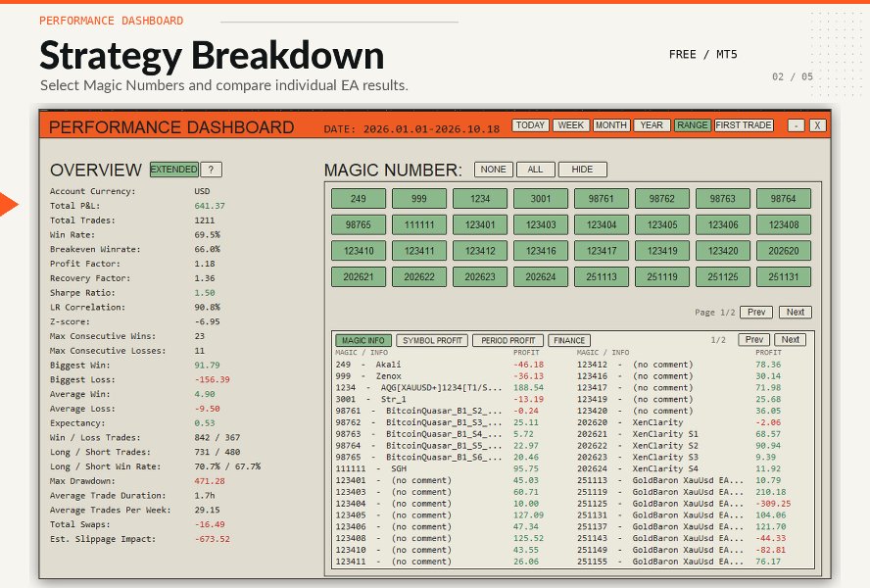Toggle magic number 98765
870x588 pixels.
[x=359, y=224]
